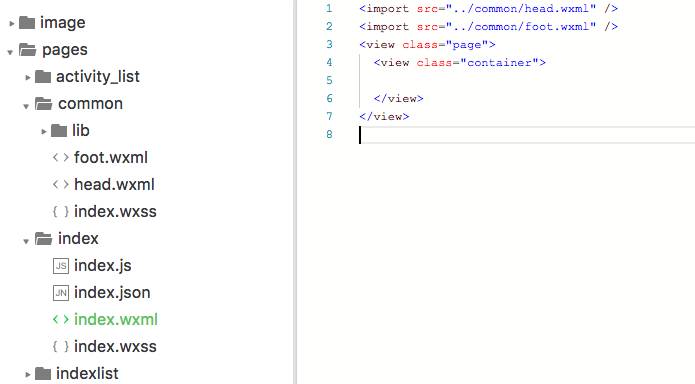Click the common index.wxss braces icon
The width and height of the screenshot is (695, 384).
[x=61, y=212]
